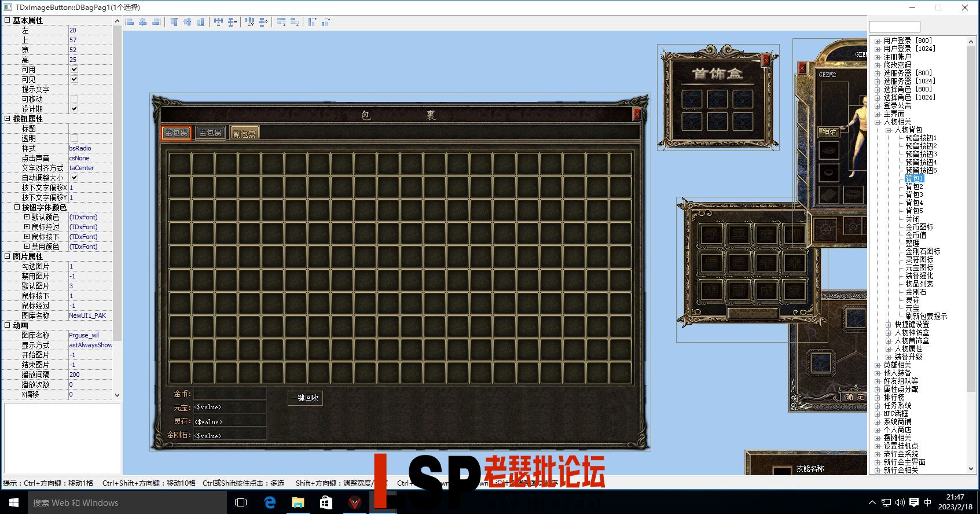Click the search box above component tree
This screenshot has width=980, height=514.
pos(894,27)
